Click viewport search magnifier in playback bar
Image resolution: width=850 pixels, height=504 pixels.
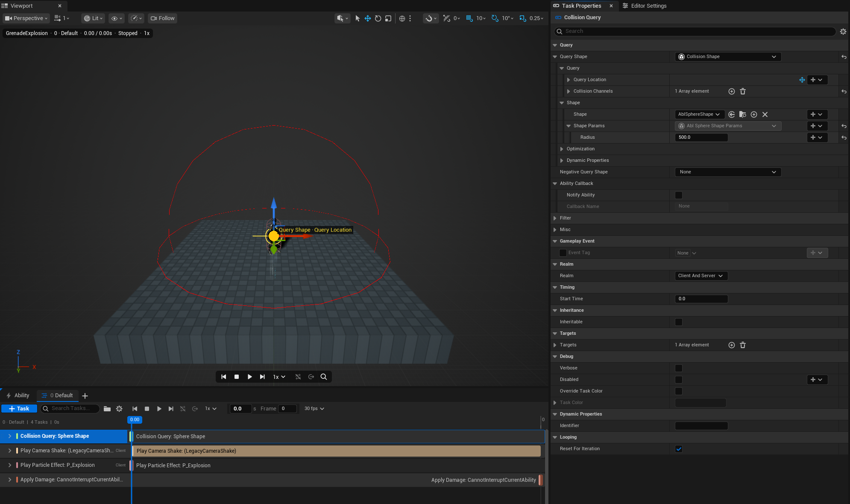pyautogui.click(x=324, y=377)
